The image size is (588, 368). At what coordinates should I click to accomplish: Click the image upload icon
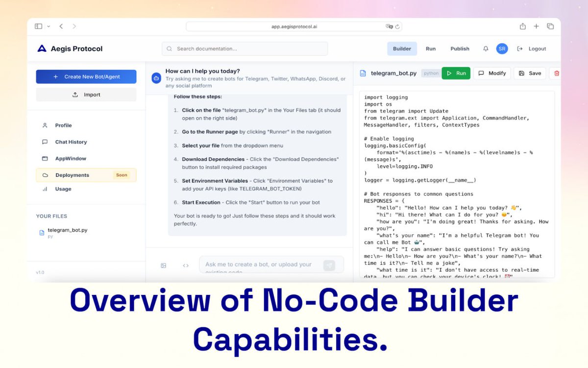(x=164, y=266)
